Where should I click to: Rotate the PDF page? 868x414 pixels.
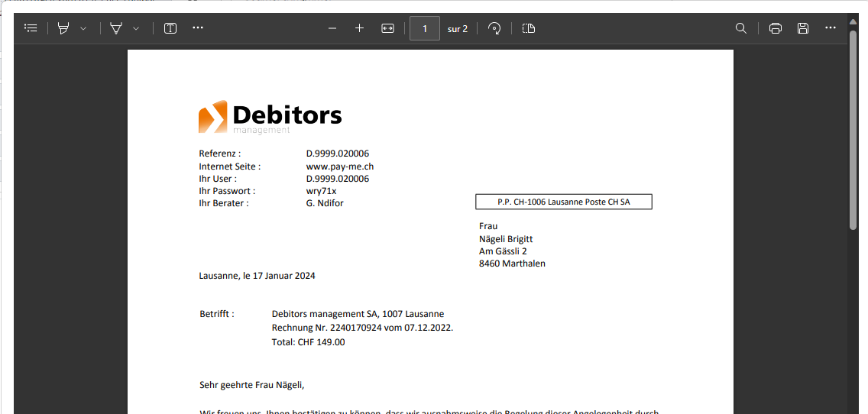494,28
